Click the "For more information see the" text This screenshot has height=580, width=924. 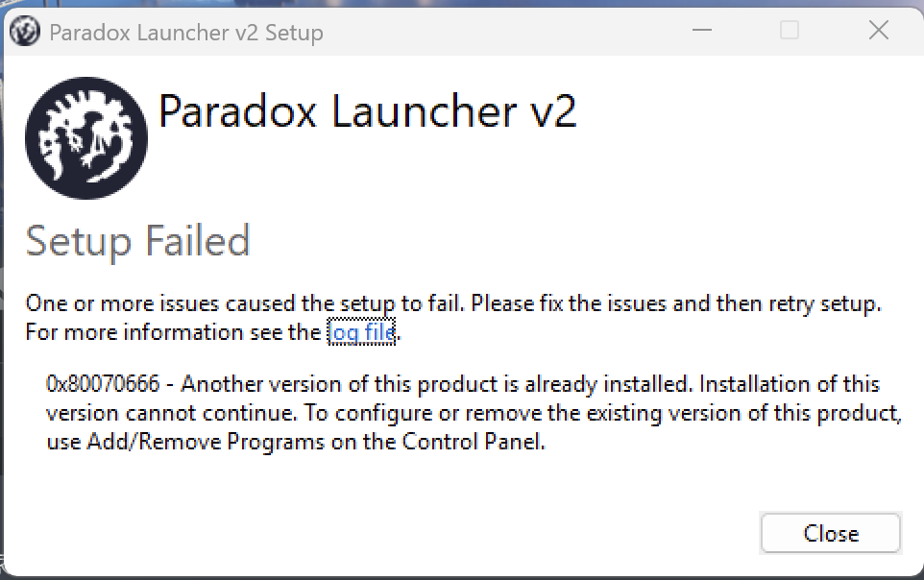(173, 332)
